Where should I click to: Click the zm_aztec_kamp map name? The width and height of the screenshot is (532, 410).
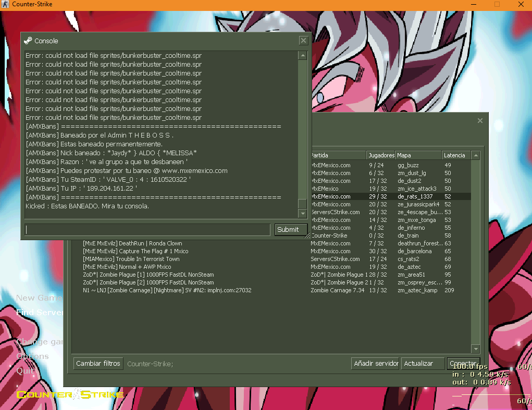tap(417, 290)
